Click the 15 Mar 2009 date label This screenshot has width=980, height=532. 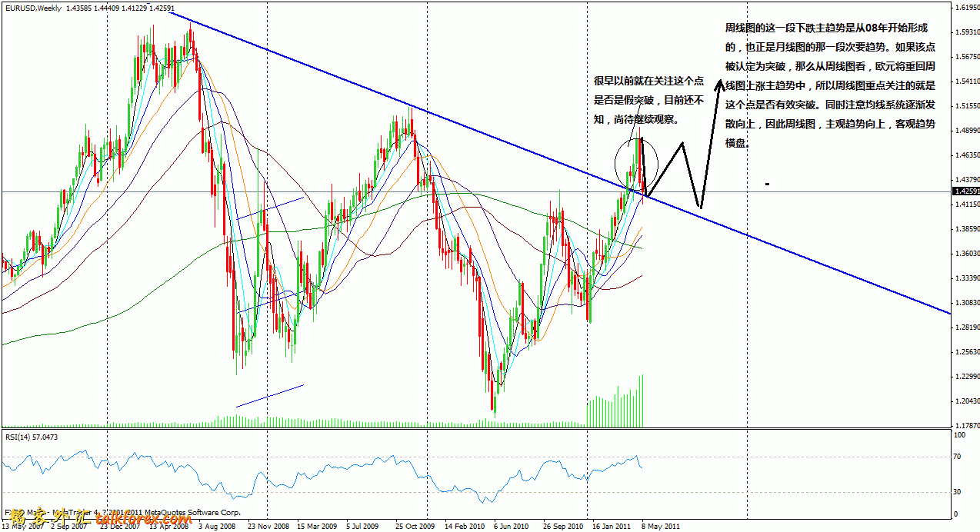(317, 527)
